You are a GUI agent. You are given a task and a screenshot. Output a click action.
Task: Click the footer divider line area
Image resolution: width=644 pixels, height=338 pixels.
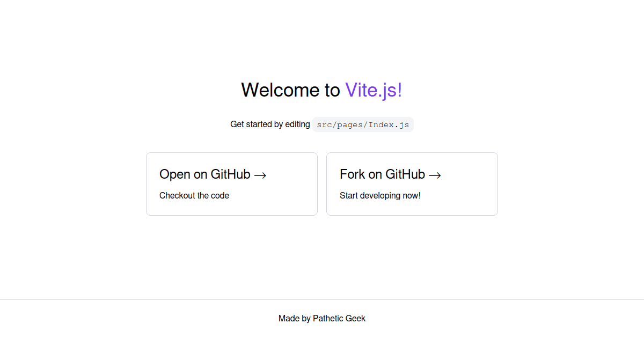[x=322, y=299]
